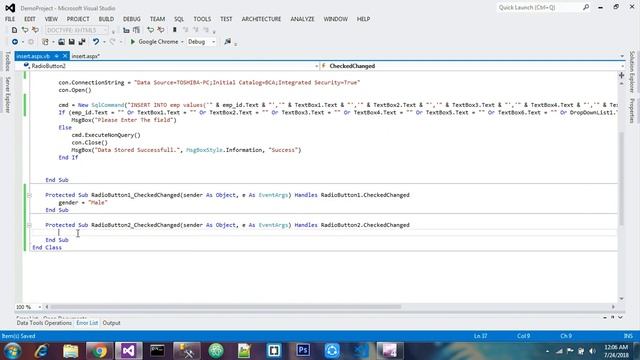Click the scroll-right arrow of horizontal scrollbar
The width and height of the screenshot is (640, 360).
[x=613, y=307]
